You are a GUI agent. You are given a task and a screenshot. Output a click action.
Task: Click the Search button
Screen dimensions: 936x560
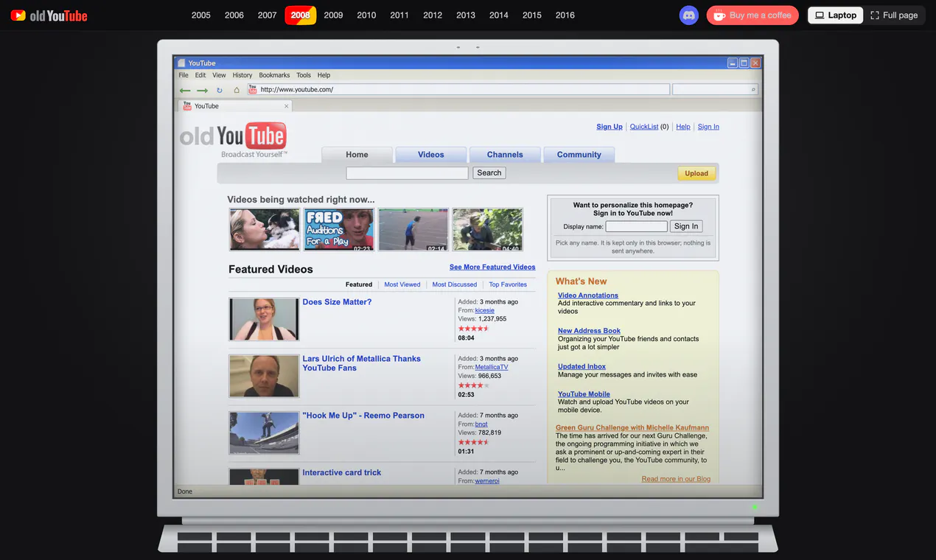[489, 173]
